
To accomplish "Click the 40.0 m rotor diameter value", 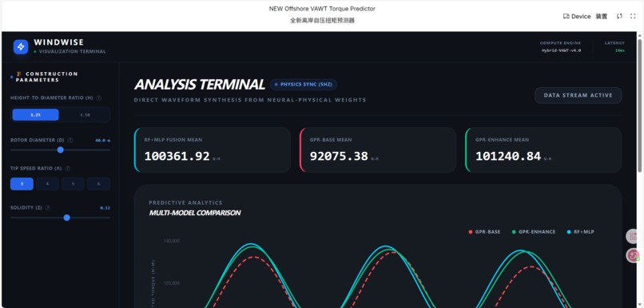I will click(x=103, y=140).
